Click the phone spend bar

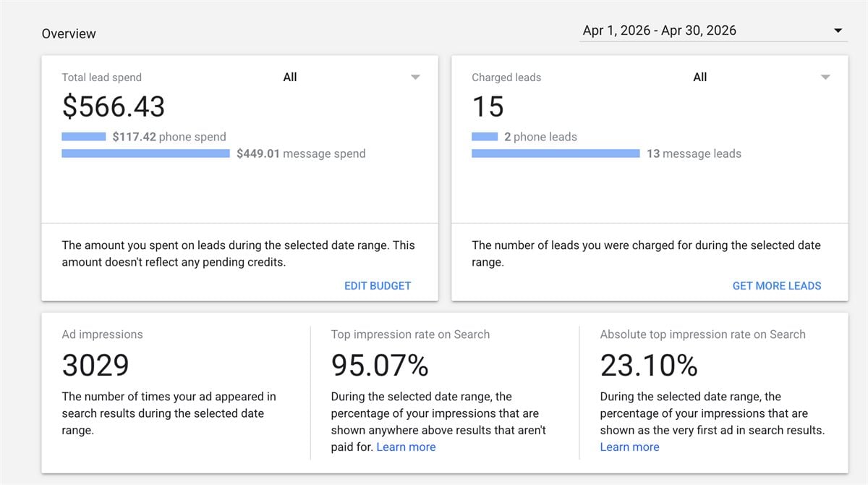tap(84, 136)
